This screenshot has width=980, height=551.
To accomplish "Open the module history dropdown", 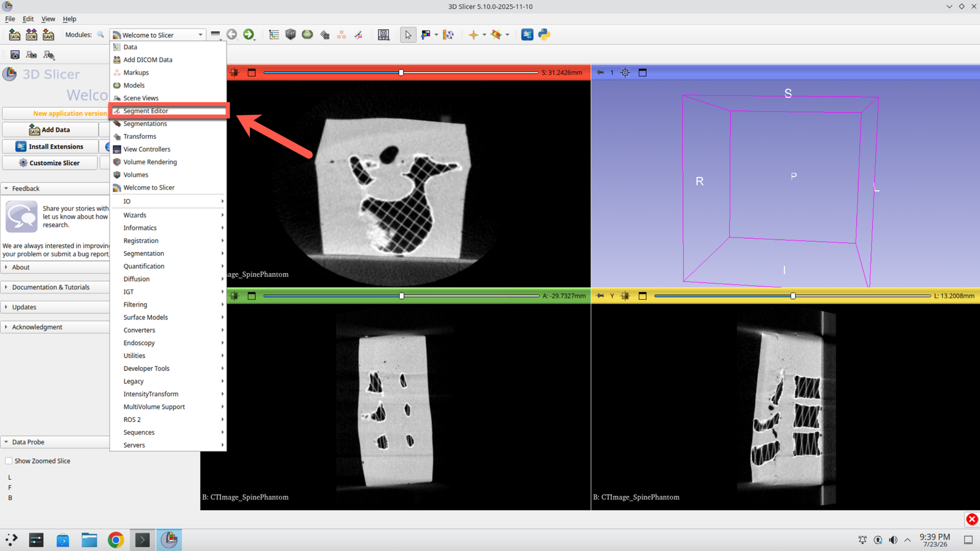I will click(216, 35).
